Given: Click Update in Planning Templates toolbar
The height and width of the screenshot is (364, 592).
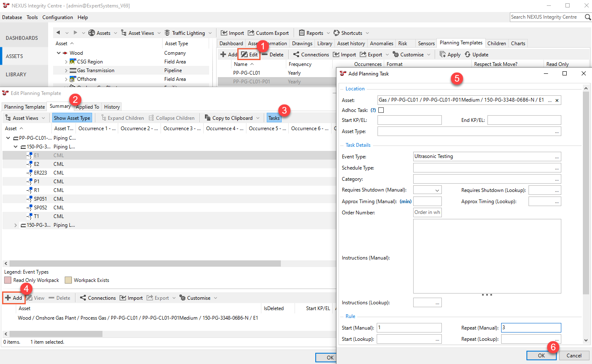Looking at the screenshot, I should click(476, 54).
